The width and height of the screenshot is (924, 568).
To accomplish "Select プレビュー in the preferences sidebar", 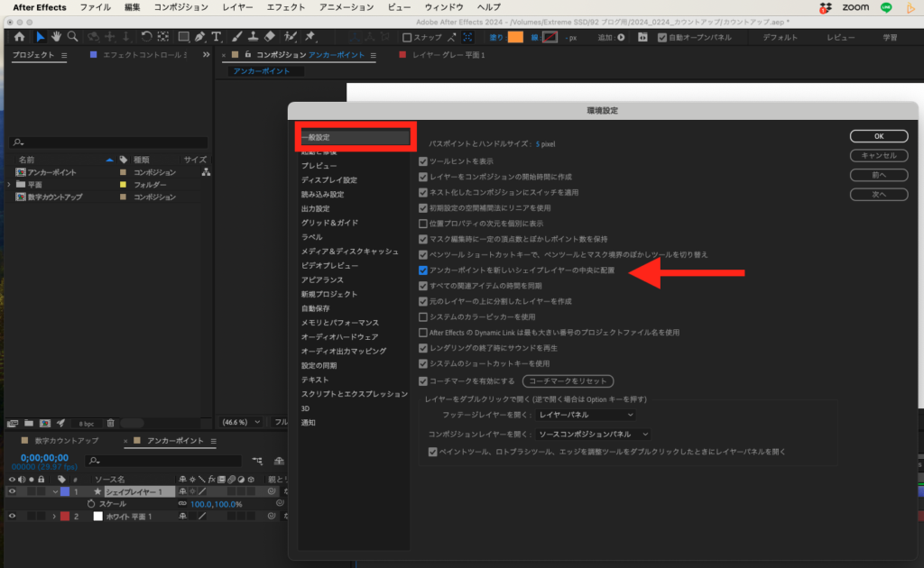I will [x=319, y=166].
